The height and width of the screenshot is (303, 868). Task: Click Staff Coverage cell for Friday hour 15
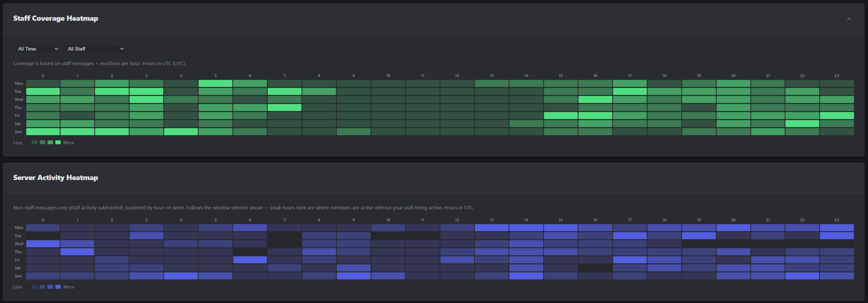pyautogui.click(x=561, y=115)
